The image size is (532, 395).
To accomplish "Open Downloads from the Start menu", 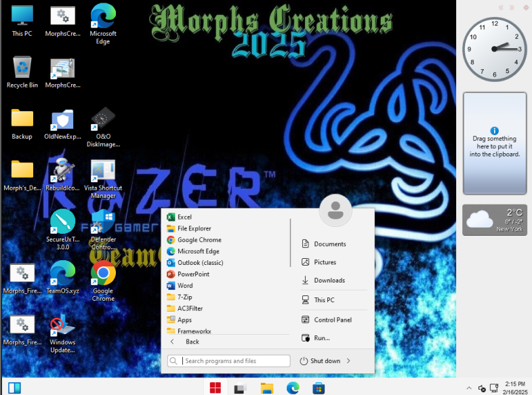I will pos(323,280).
